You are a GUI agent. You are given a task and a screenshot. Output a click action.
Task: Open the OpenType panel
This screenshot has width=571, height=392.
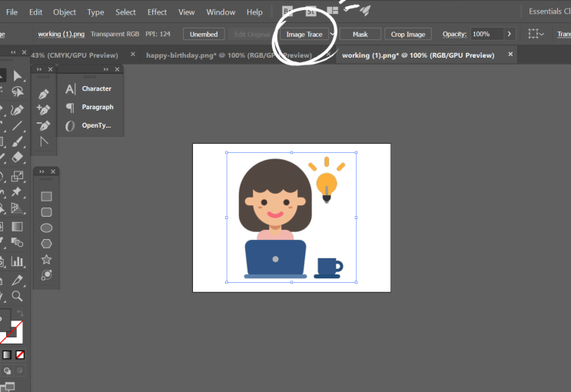(88, 125)
